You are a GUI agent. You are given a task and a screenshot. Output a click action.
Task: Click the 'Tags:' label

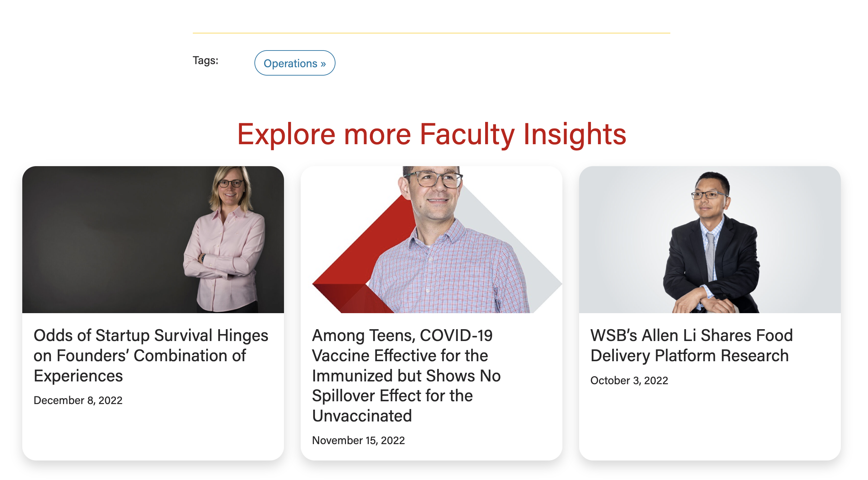point(205,61)
